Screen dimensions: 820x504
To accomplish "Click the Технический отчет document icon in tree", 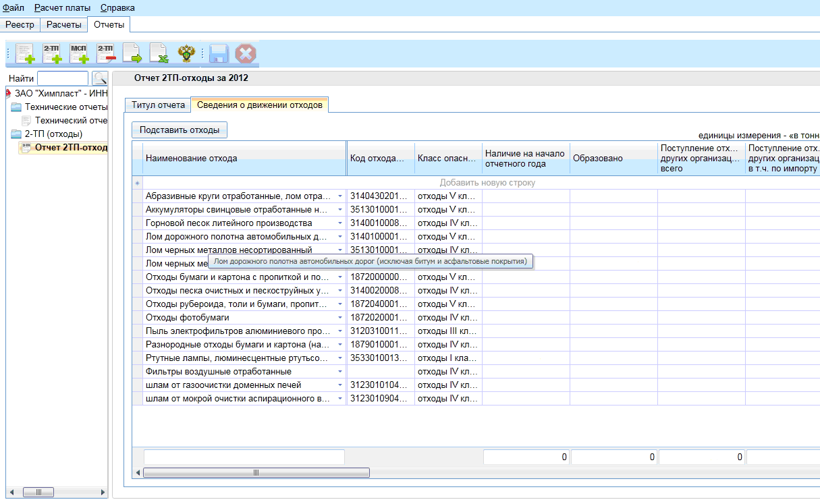I will click(28, 120).
